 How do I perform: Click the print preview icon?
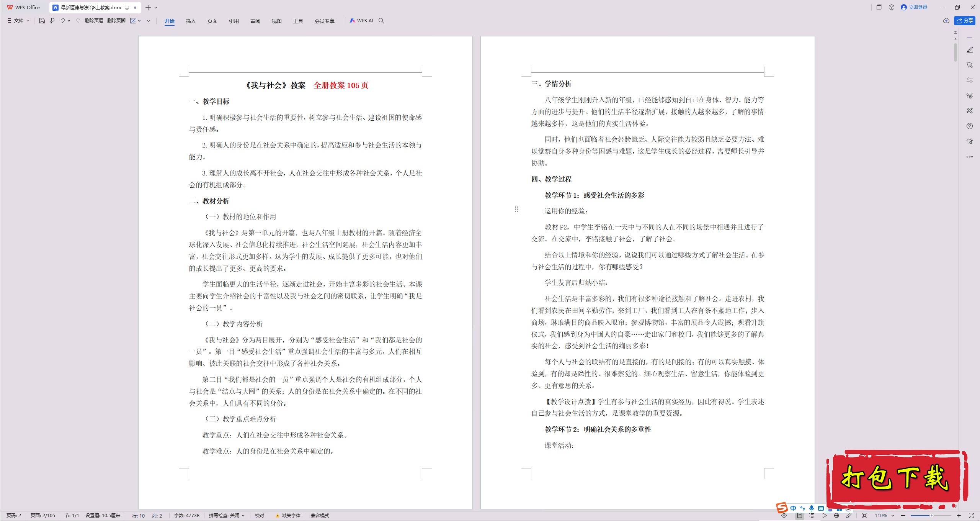pos(52,21)
